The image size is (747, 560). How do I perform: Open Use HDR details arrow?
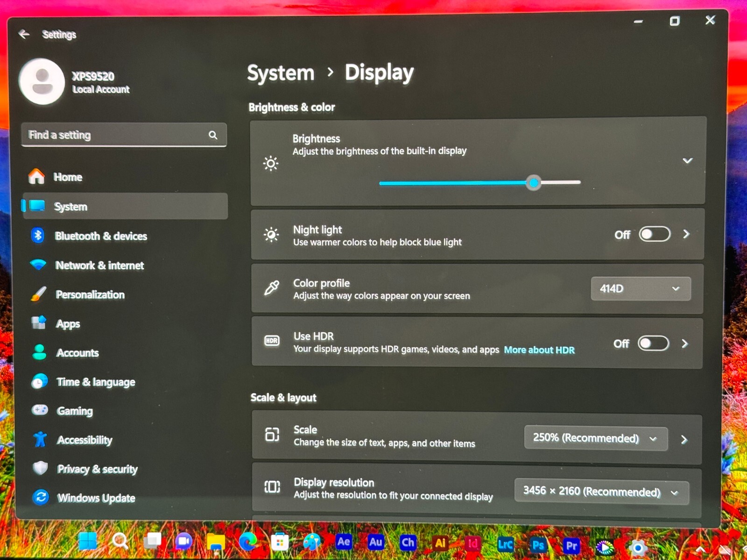(x=684, y=343)
